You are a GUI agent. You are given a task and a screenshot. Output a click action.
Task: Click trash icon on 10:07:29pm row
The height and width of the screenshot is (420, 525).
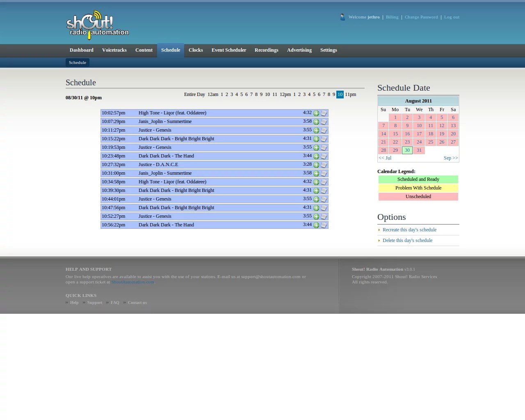(324, 122)
